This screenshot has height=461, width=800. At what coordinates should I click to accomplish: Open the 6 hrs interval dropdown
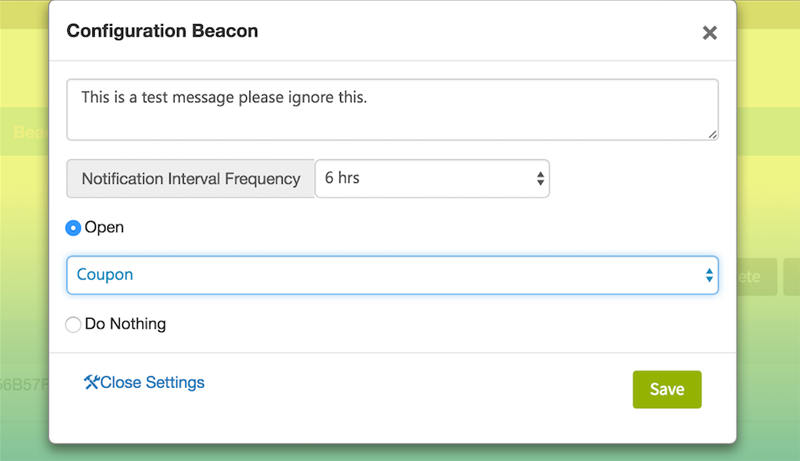pyautogui.click(x=431, y=179)
